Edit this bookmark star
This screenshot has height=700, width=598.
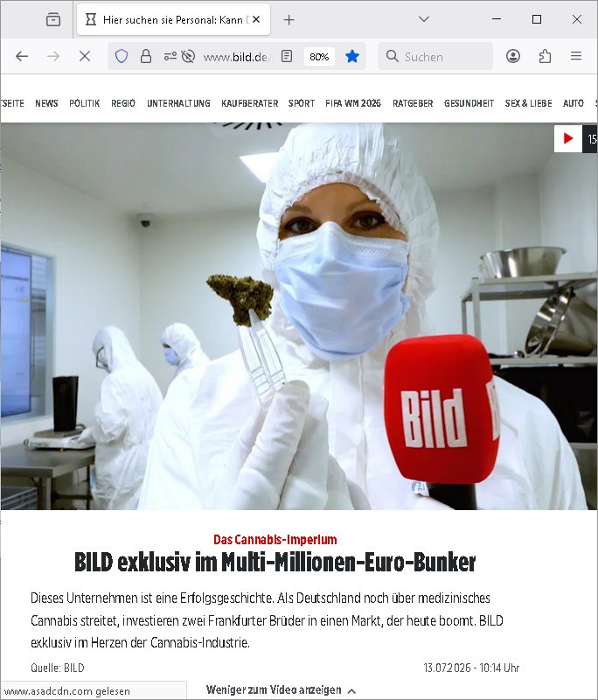coord(351,56)
